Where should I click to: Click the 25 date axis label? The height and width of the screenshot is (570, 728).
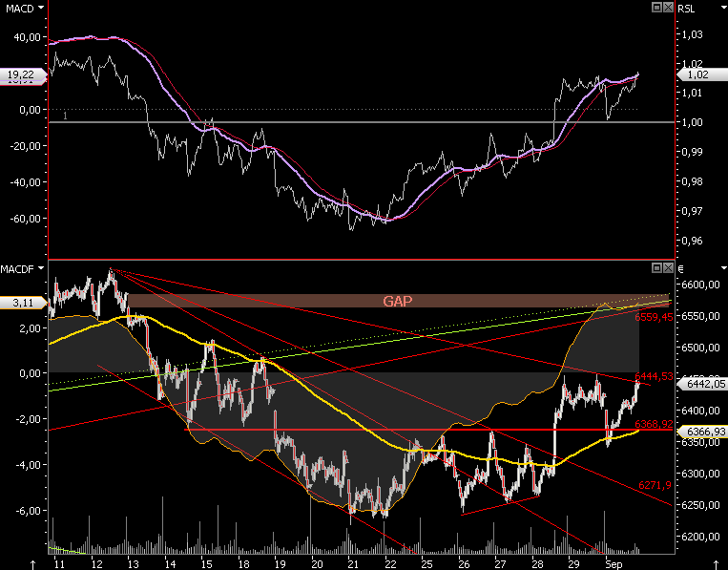[426, 564]
